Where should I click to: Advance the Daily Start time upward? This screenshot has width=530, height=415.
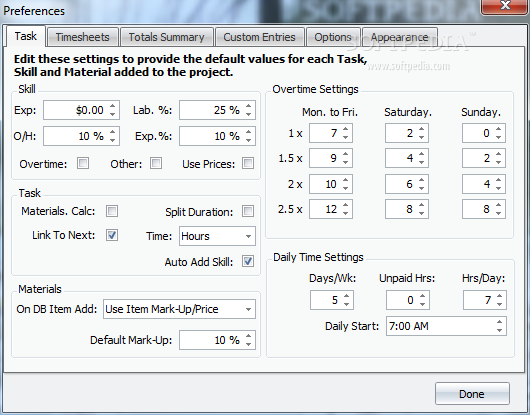click(x=500, y=322)
